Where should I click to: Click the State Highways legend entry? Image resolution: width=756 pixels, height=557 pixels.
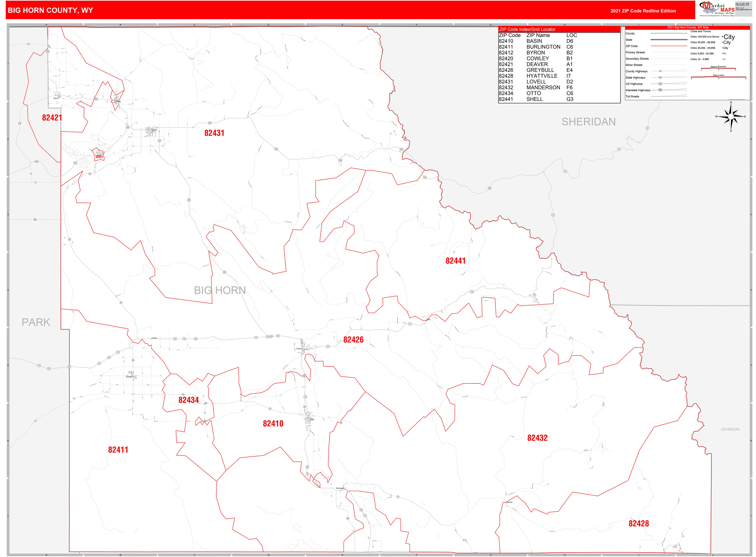pyautogui.click(x=635, y=78)
